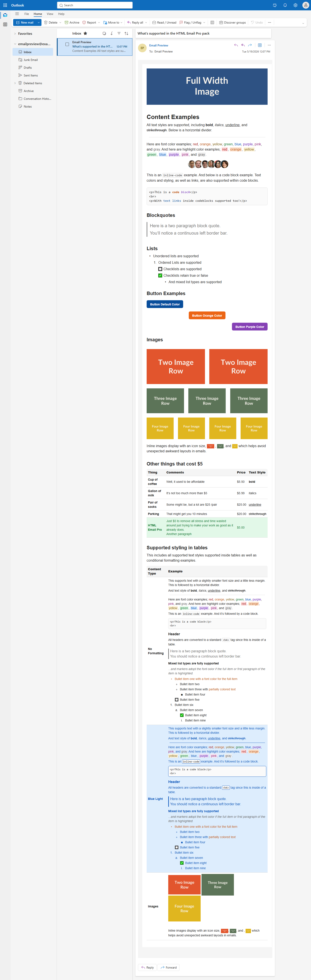This screenshot has height=980, width=311.
Task: Click the Forward button below the message
Action: [168, 967]
